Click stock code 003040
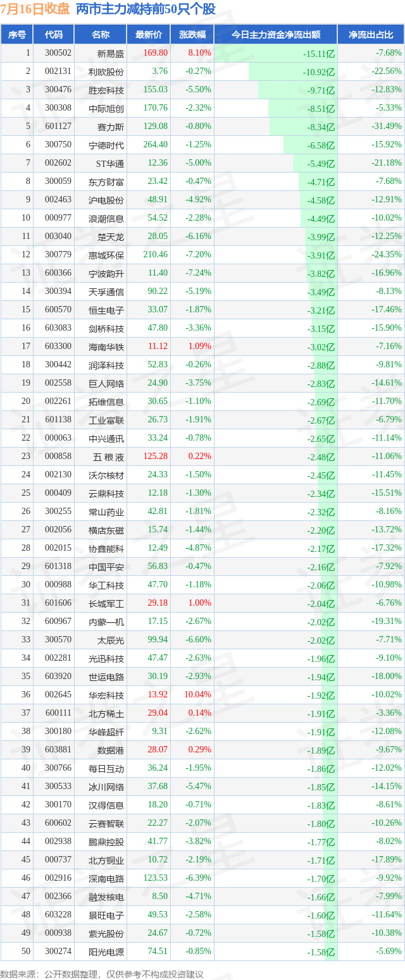405x980 pixels. tap(58, 237)
